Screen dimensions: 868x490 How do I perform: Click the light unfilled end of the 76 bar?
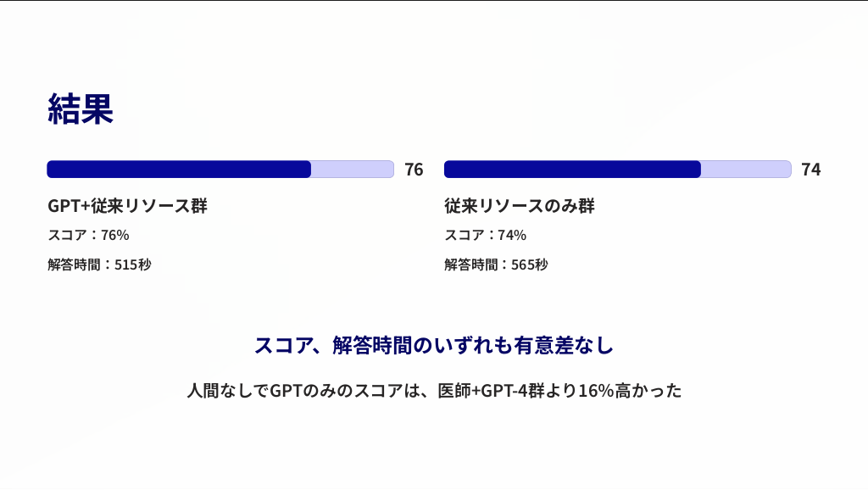coord(353,170)
